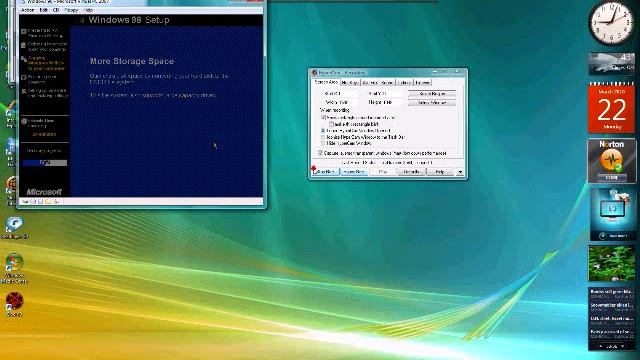Click the shared folder icon in Virtual PC status bar
Screen dimensions: 640x360
(x=48, y=202)
